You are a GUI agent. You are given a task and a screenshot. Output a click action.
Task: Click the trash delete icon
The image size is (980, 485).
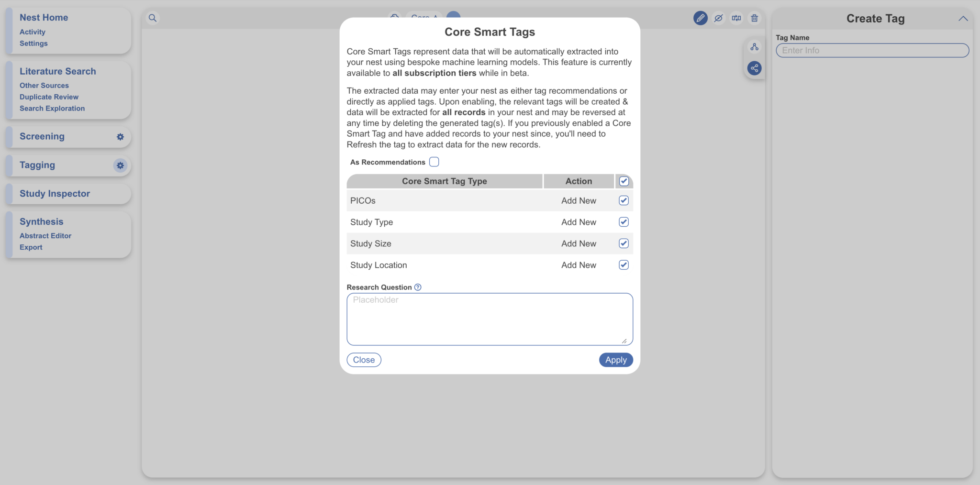click(x=755, y=18)
